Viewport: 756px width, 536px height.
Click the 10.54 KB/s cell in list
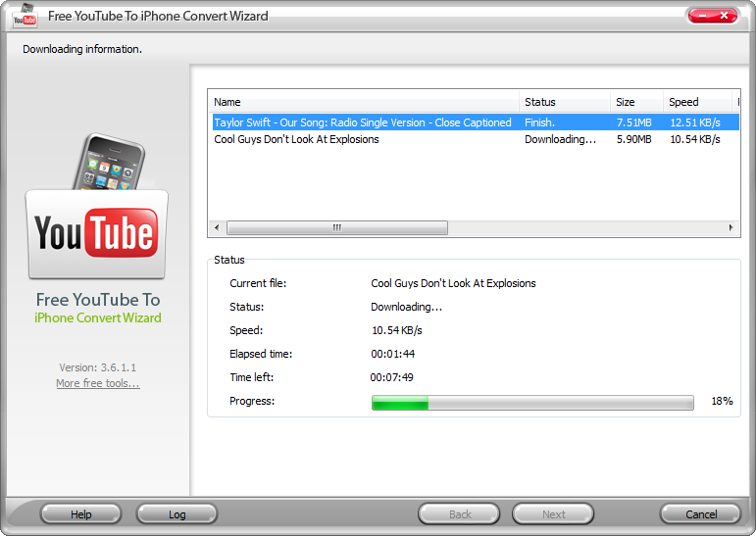(x=695, y=139)
